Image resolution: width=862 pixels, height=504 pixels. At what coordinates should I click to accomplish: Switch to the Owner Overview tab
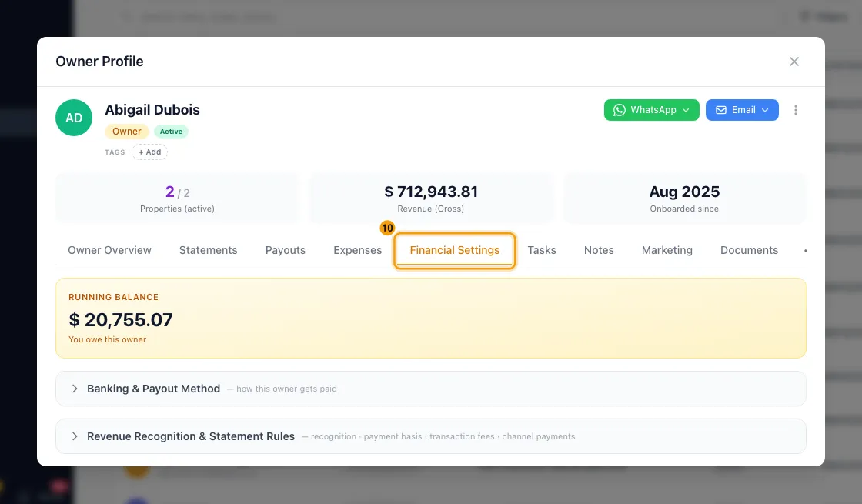109,250
